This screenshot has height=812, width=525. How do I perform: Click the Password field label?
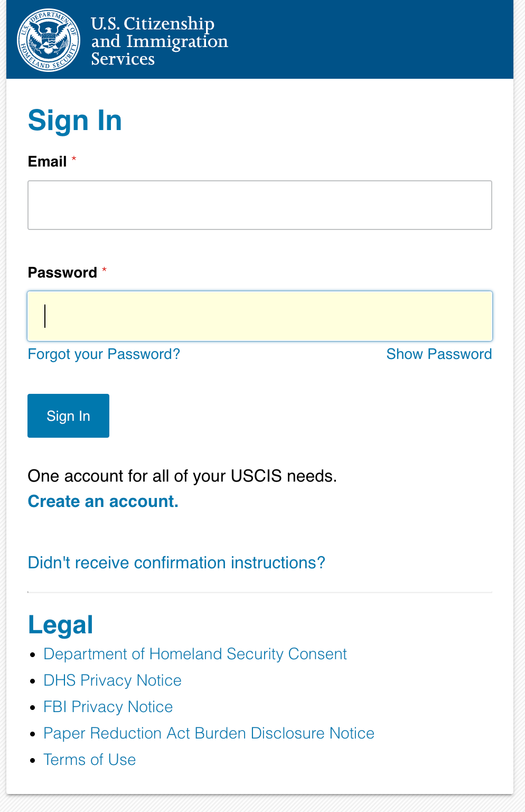(x=62, y=273)
